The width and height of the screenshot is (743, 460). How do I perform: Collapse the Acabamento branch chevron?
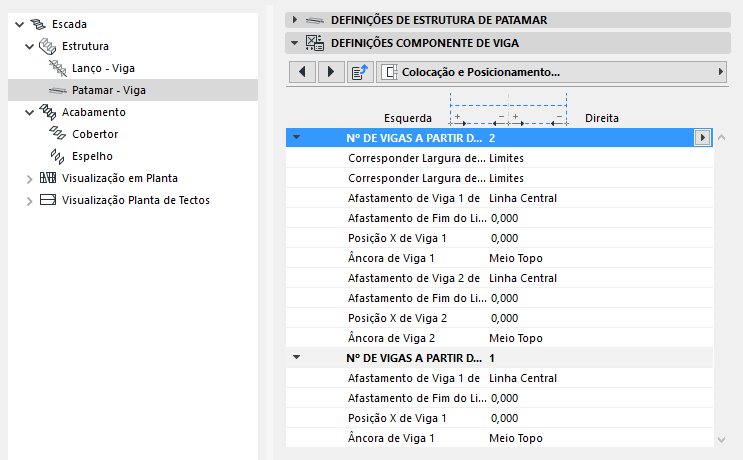tap(29, 112)
